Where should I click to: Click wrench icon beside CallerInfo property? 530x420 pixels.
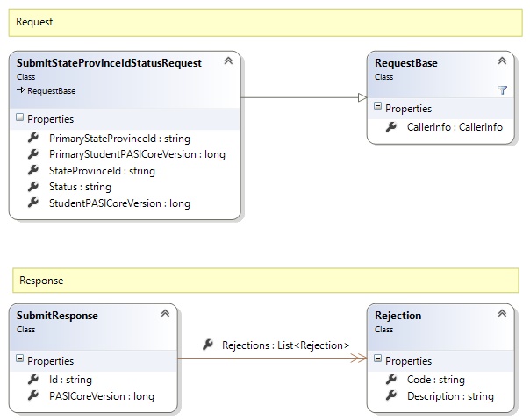391,128
